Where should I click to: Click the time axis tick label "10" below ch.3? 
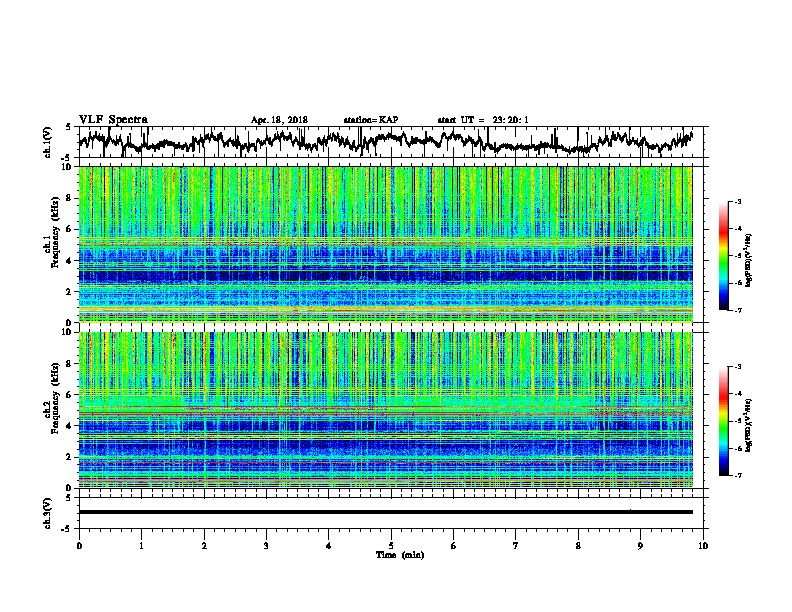point(703,546)
